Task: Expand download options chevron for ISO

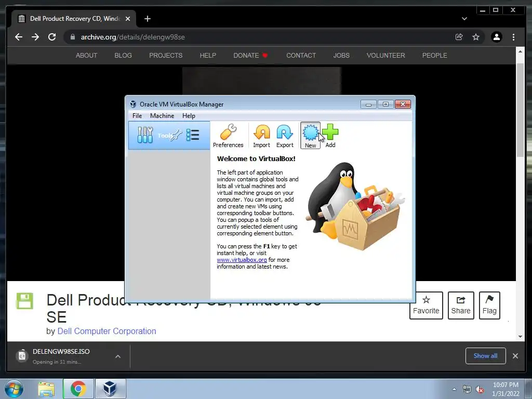Action: click(118, 356)
